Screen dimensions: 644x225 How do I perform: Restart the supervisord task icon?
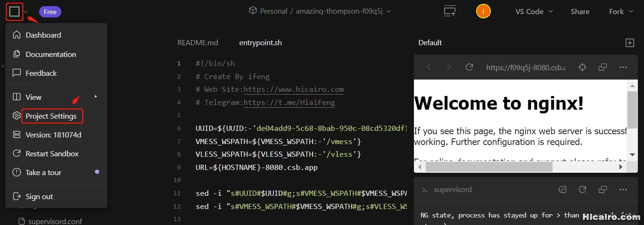click(x=582, y=190)
